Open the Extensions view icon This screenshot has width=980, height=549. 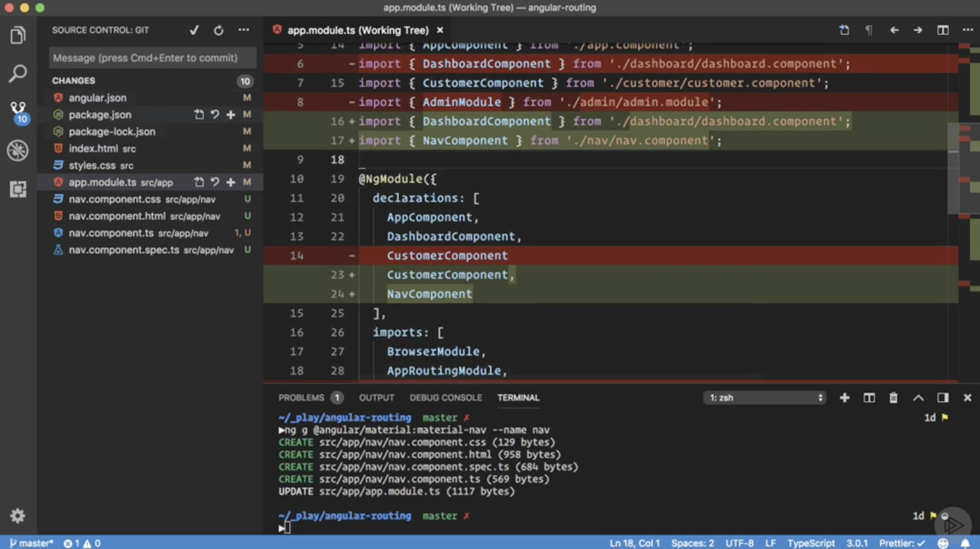[18, 189]
